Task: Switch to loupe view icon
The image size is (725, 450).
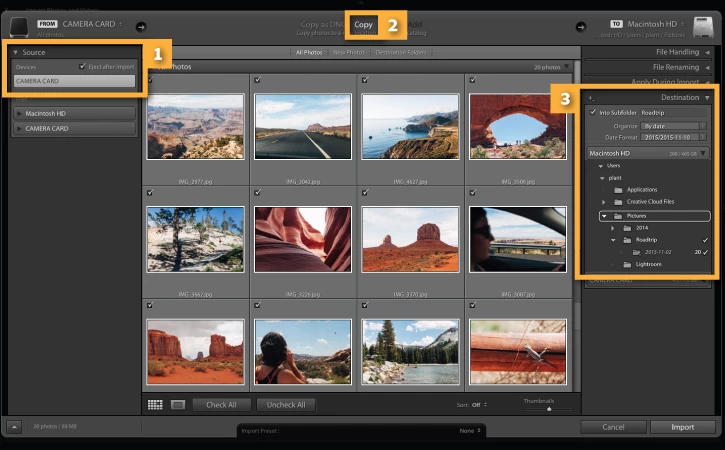Action: click(x=178, y=405)
